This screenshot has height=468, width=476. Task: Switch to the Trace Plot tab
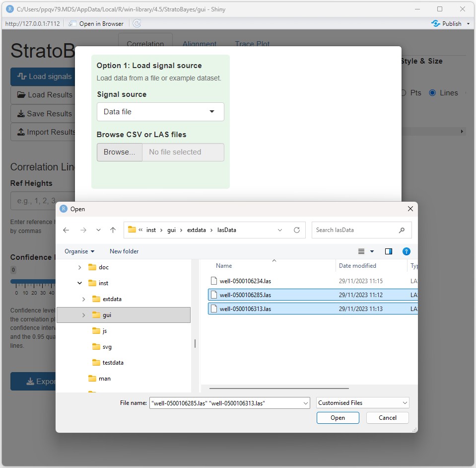point(252,44)
